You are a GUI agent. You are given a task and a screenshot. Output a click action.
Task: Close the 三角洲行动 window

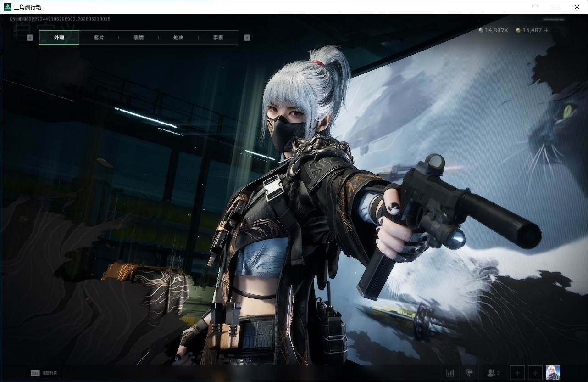point(577,7)
